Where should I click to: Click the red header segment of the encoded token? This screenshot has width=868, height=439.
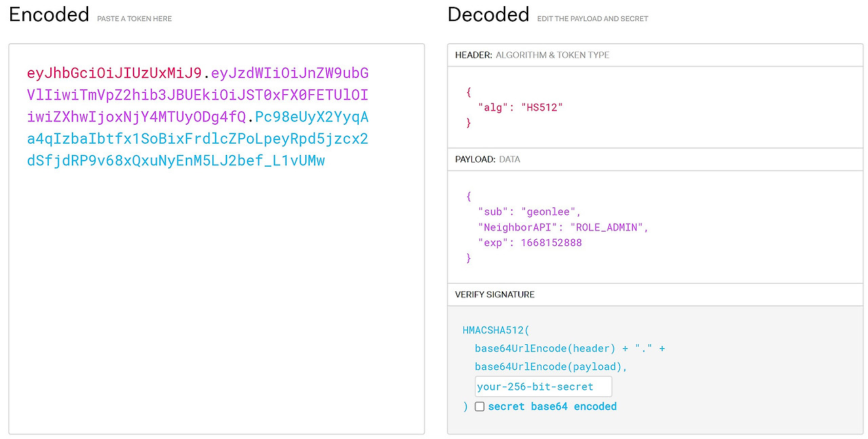[x=114, y=73]
